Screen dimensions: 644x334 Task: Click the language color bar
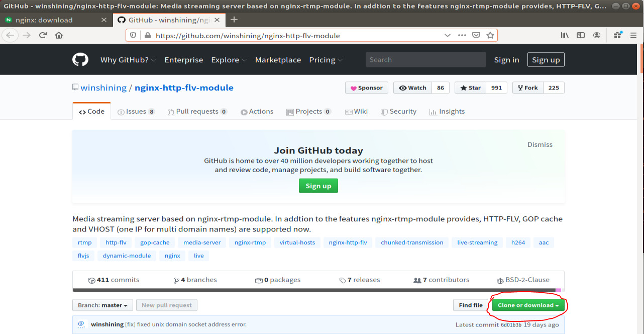coord(318,290)
